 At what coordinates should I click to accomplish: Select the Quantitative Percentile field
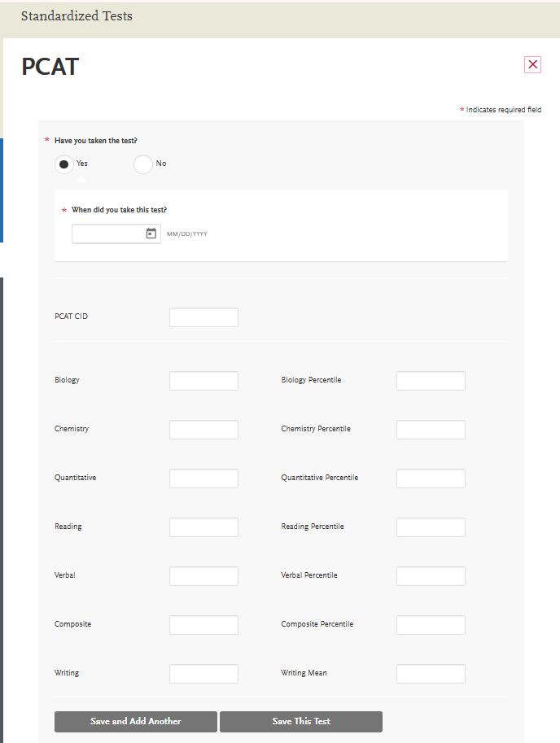click(x=431, y=478)
